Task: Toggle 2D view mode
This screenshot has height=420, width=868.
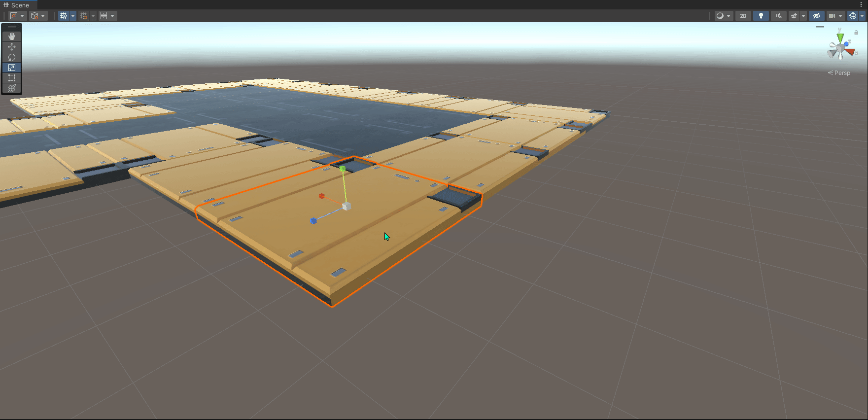Action: (x=743, y=16)
